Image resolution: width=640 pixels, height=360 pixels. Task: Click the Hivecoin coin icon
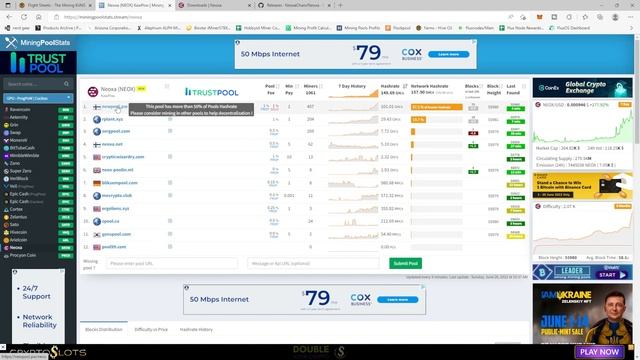[6, 232]
